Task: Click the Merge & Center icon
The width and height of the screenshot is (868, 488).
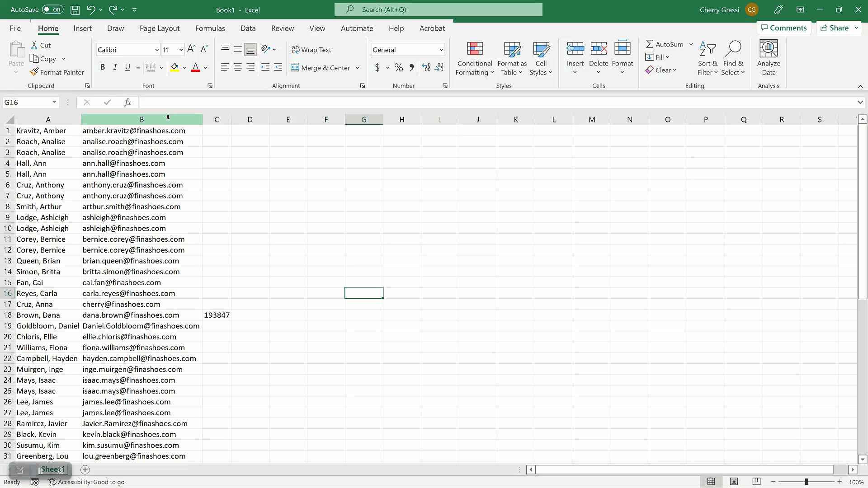Action: click(x=295, y=67)
